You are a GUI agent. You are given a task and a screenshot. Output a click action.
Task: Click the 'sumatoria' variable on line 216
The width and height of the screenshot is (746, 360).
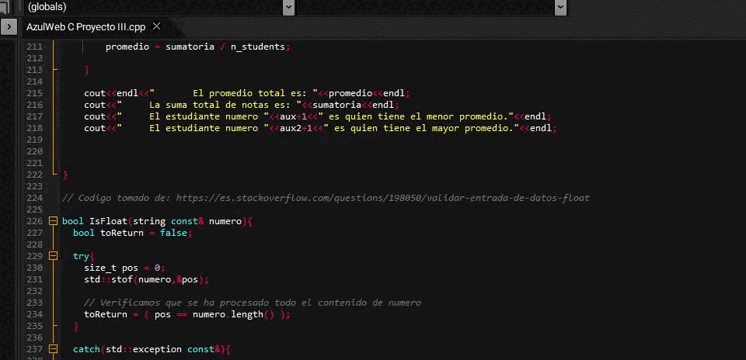coord(336,105)
